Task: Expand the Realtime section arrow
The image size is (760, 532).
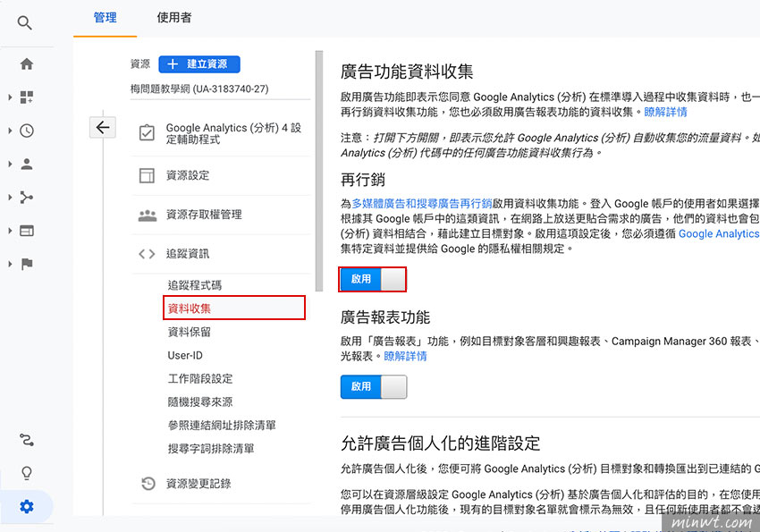Action: pos(10,131)
